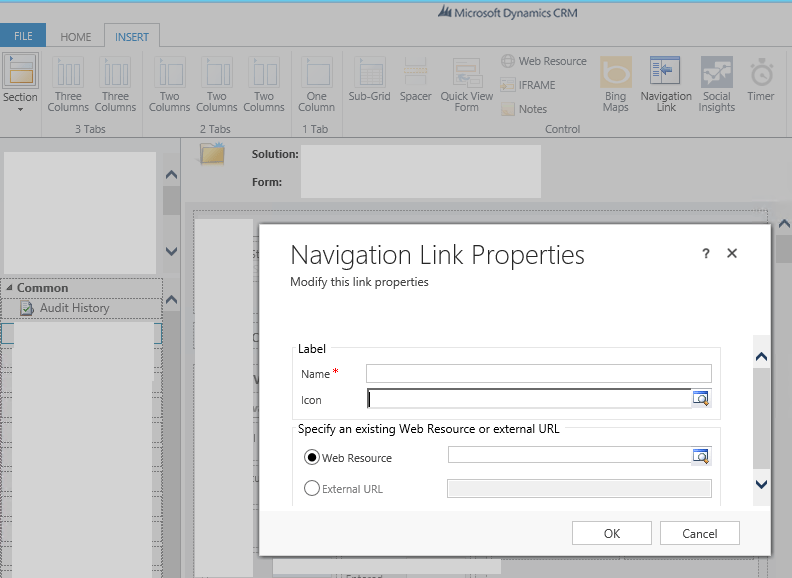Open the FILE tab
Screen dimensions: 792x578
pyautogui.click(x=23, y=37)
